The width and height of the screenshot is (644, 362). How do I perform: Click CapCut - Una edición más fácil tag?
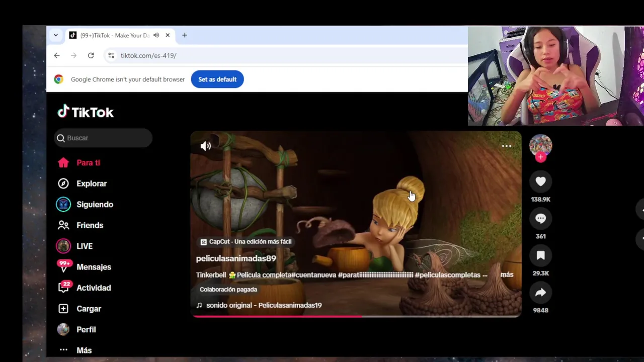coord(246,242)
